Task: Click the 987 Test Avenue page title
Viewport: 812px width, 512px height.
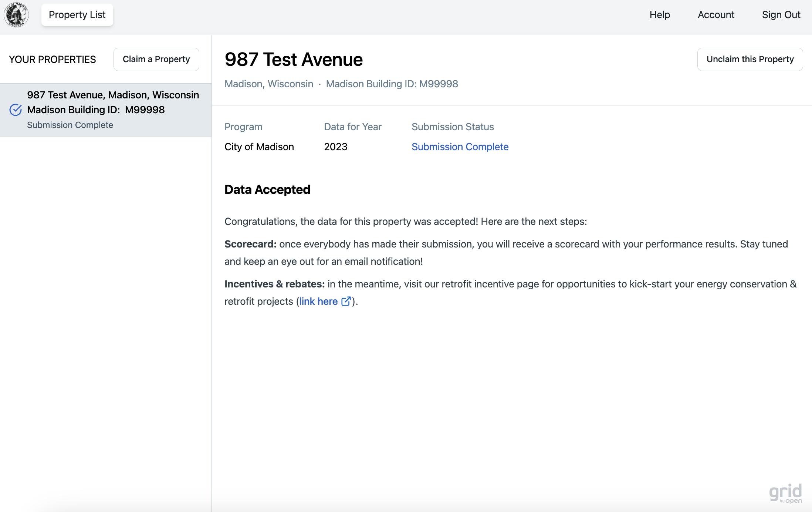Action: tap(294, 60)
